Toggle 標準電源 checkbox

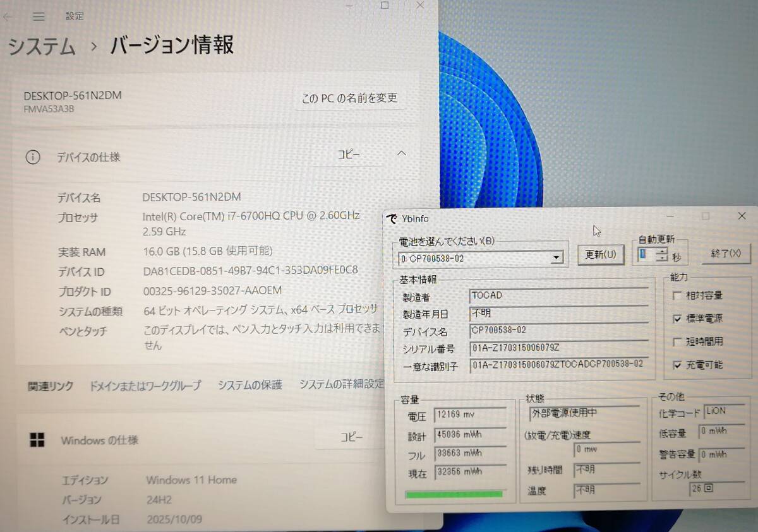pos(678,319)
